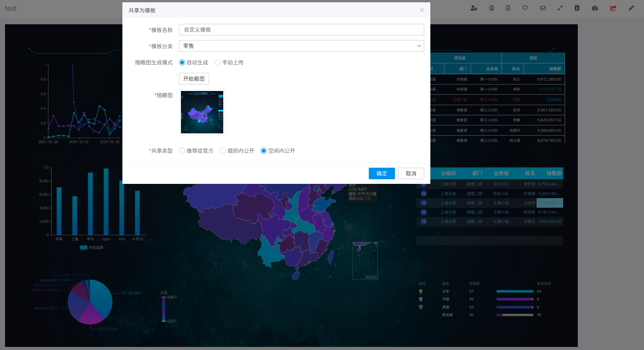Click the iOS: 20.76% pie label
Screen dimensions: 644x350
tap(107, 329)
